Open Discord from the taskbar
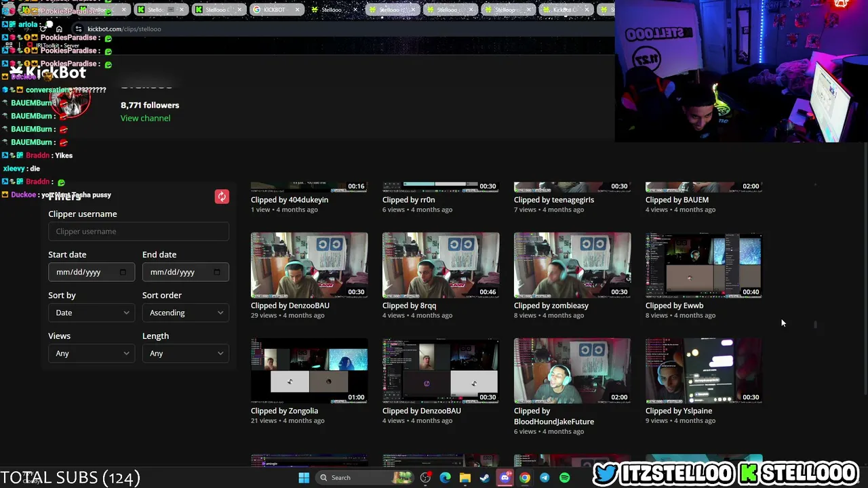Image resolution: width=868 pixels, height=488 pixels. click(505, 478)
